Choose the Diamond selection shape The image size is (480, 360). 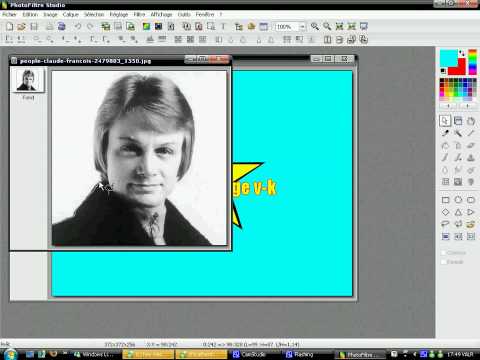coord(445,212)
